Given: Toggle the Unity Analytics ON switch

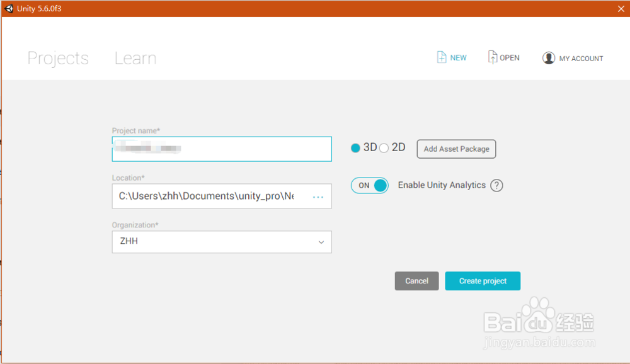Looking at the screenshot, I should click(370, 185).
